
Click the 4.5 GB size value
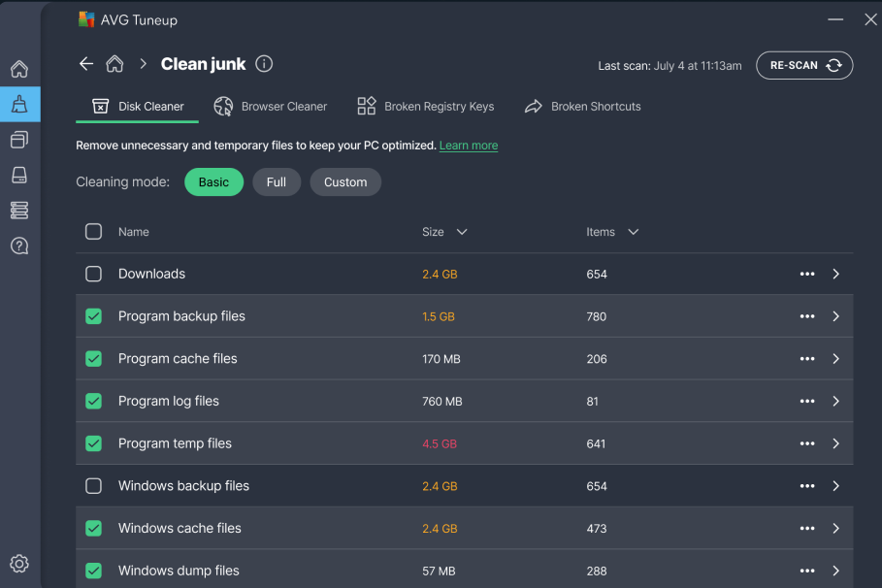(440, 444)
